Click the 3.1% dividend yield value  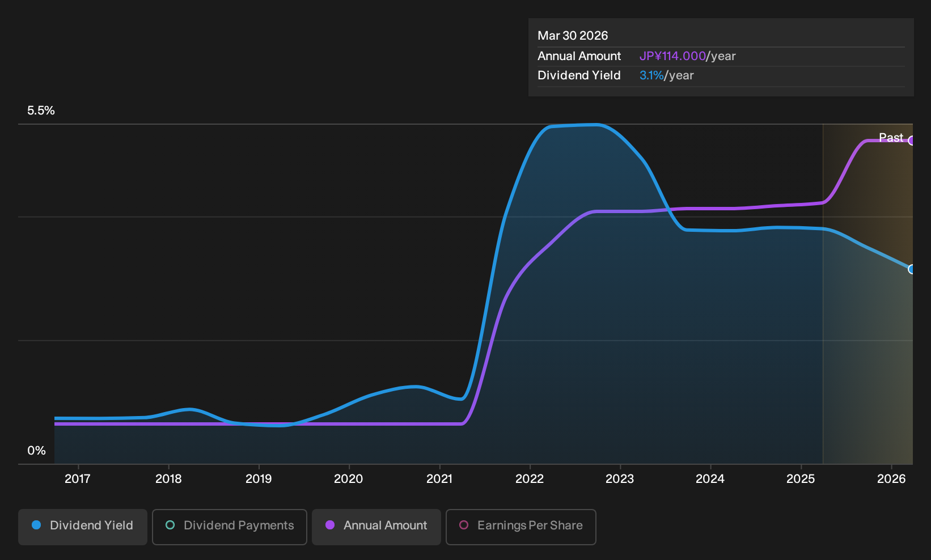tap(651, 75)
